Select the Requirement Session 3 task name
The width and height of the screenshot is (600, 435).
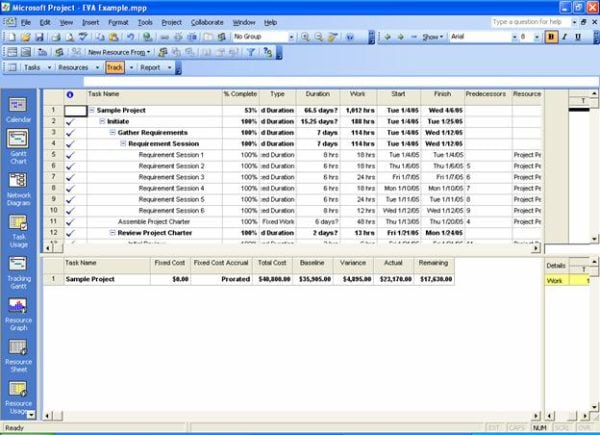point(171,177)
